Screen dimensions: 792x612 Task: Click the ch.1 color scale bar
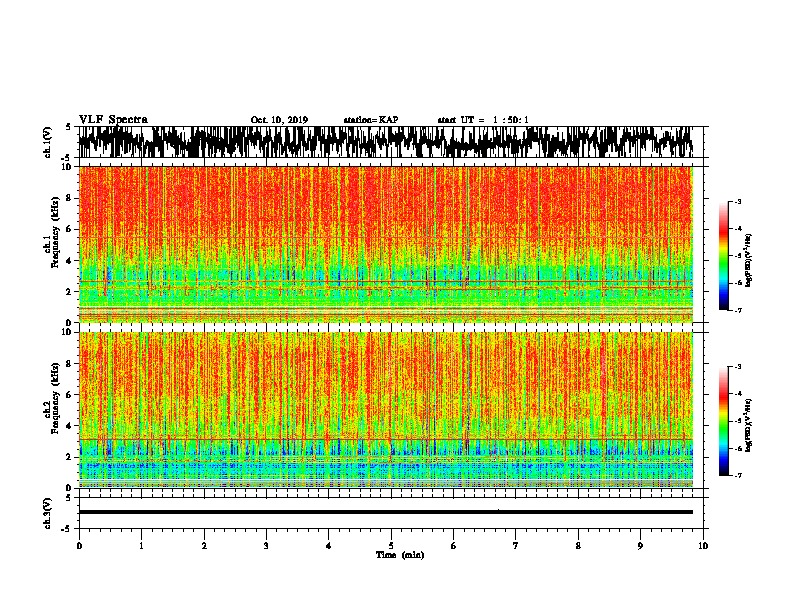pyautogui.click(x=724, y=256)
